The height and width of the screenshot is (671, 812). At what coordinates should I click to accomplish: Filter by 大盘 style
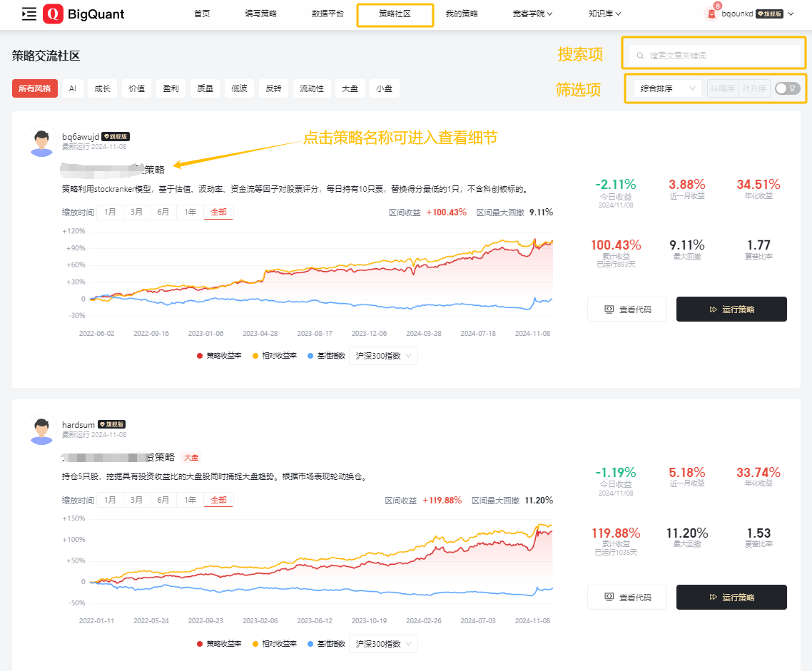click(350, 88)
